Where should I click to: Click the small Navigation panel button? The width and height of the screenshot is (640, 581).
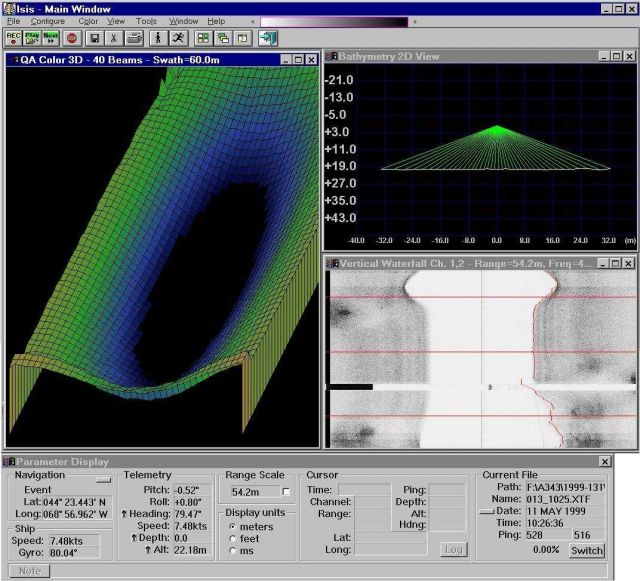tap(103, 480)
